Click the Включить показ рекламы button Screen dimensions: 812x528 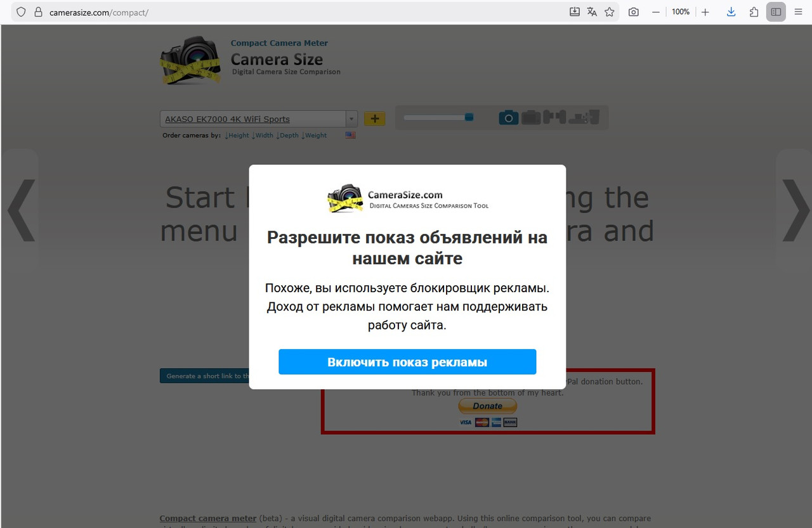(x=407, y=362)
